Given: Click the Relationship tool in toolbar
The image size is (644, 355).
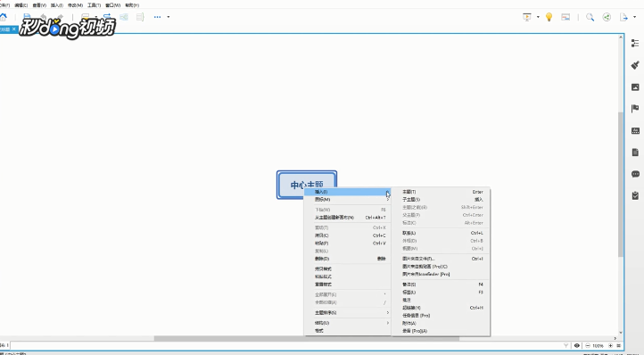Looking at the screenshot, I should point(107,17).
